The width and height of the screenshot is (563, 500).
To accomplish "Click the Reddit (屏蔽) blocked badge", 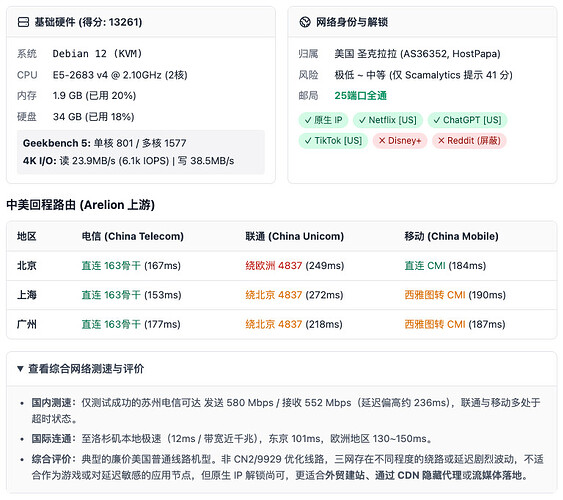I will click(469, 141).
